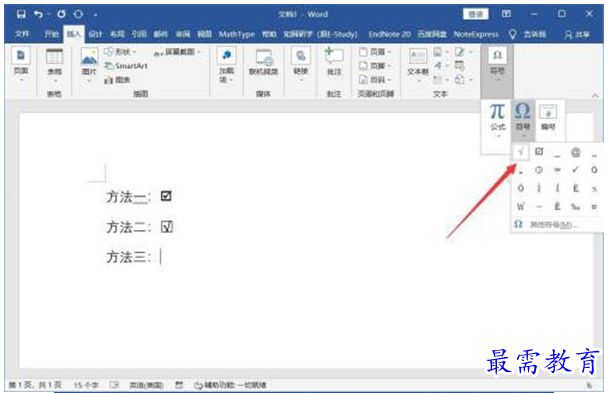
Task: Click the Number (编号) button
Action: click(x=548, y=117)
